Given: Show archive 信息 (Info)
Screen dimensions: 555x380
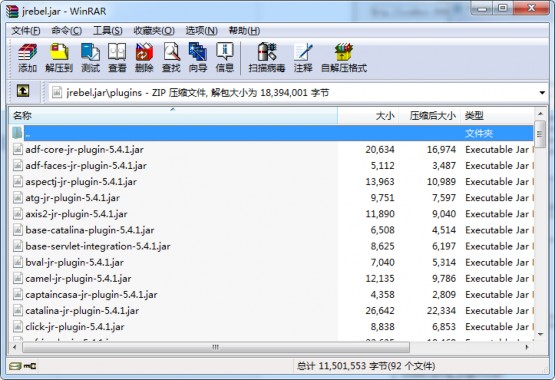Looking at the screenshot, I should point(225,57).
